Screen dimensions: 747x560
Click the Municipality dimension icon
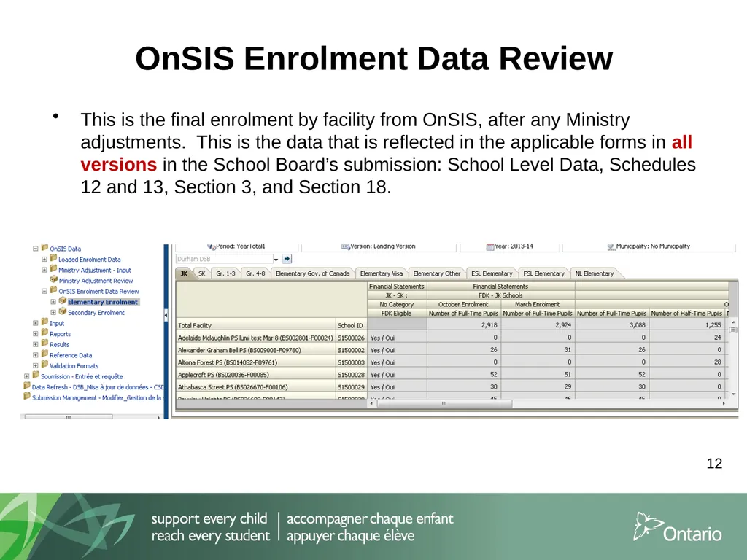tap(611, 246)
